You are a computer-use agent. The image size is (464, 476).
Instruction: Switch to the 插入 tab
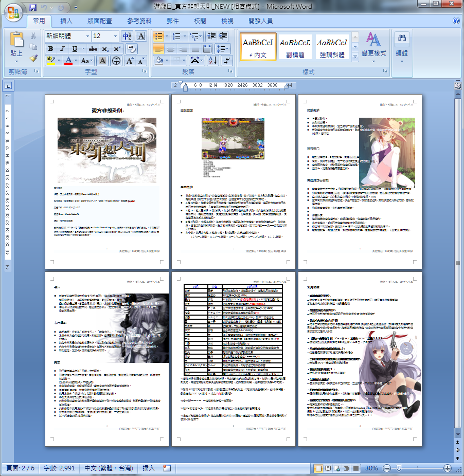pos(66,21)
